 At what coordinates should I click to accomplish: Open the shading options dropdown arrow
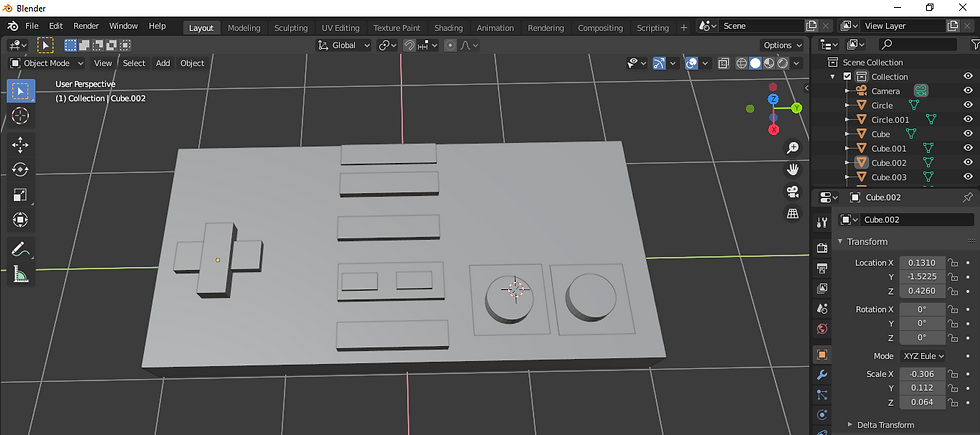(x=798, y=63)
